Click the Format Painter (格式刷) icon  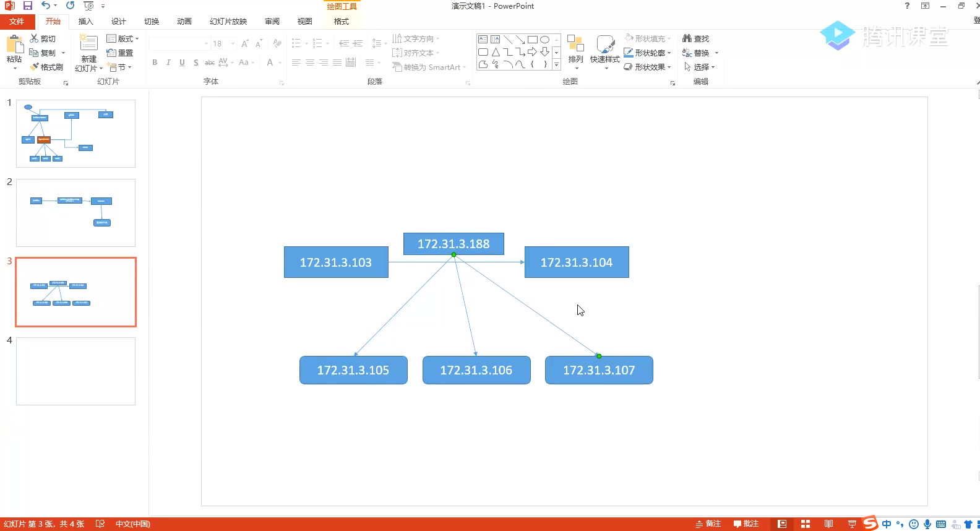click(35, 67)
